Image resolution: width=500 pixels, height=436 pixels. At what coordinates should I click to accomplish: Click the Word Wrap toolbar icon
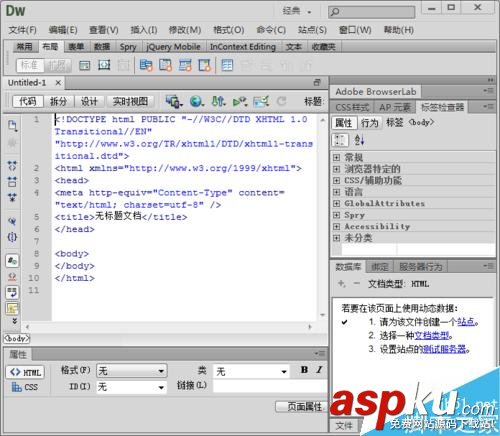tap(12, 292)
